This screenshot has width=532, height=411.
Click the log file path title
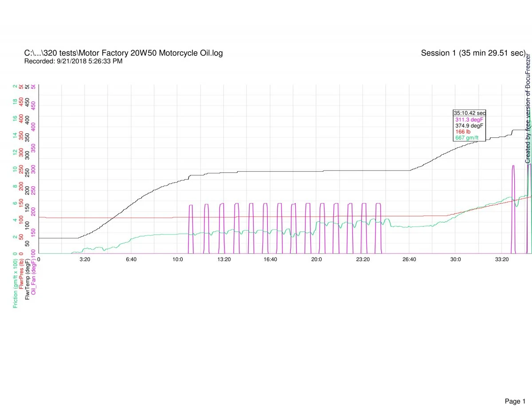pyautogui.click(x=123, y=53)
